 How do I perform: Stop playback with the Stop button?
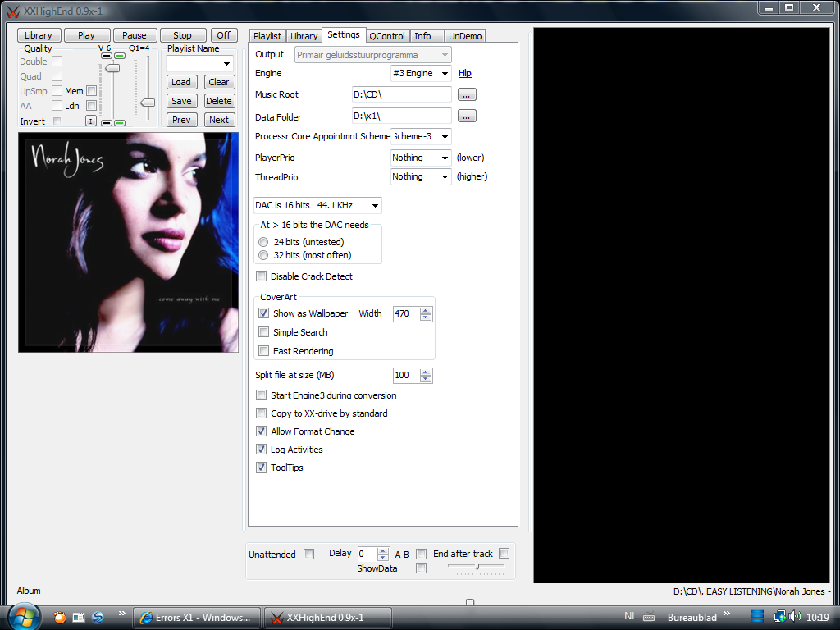[183, 35]
